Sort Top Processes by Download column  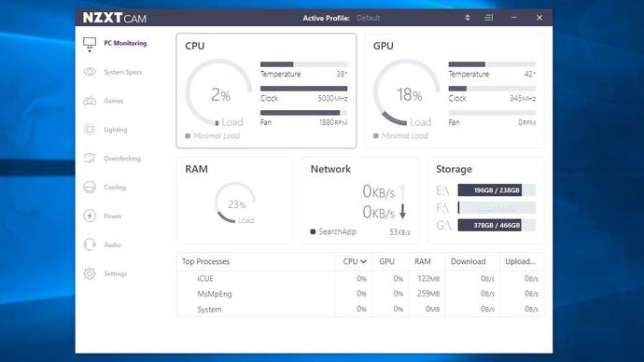468,261
